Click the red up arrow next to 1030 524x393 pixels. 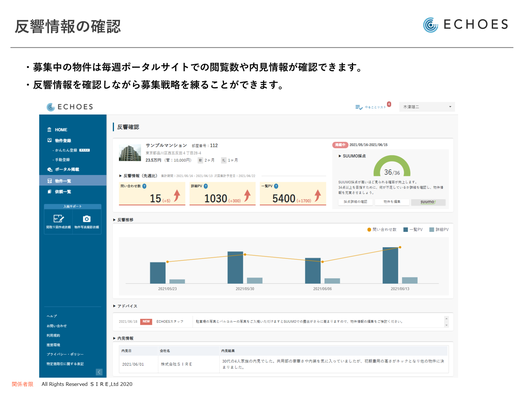247,195
